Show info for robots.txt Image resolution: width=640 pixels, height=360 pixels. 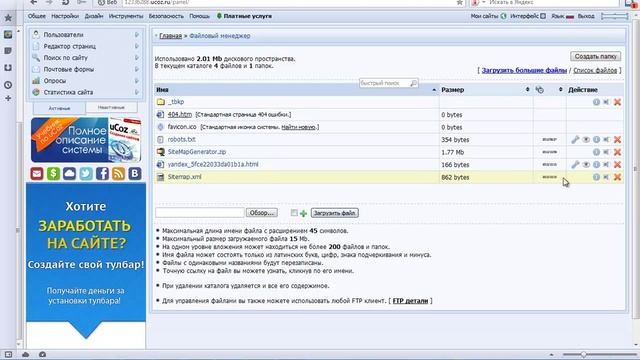[x=596, y=140]
